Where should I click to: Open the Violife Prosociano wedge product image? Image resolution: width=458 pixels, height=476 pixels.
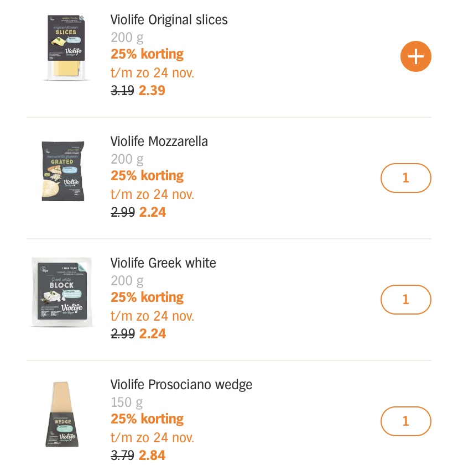pos(63,414)
